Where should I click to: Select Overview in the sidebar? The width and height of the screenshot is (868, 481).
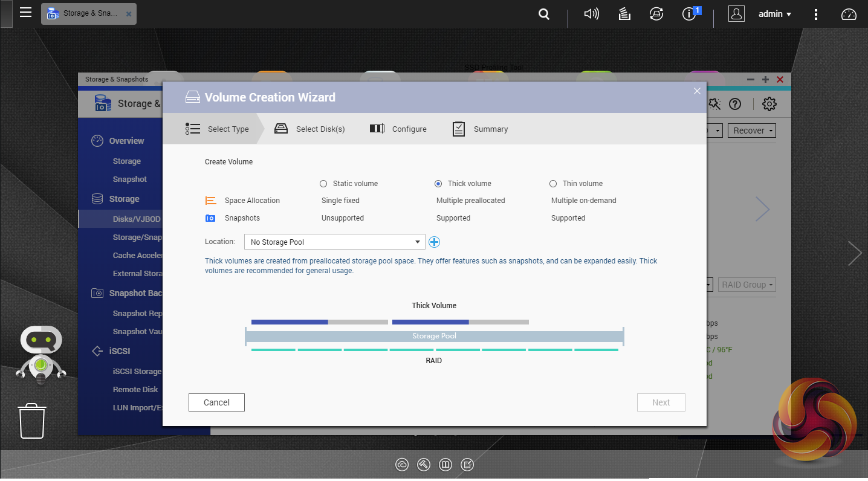click(x=126, y=141)
